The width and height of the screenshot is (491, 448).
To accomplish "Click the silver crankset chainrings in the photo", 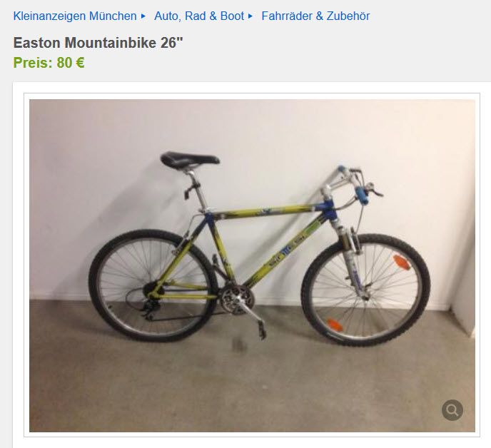I will (236, 299).
